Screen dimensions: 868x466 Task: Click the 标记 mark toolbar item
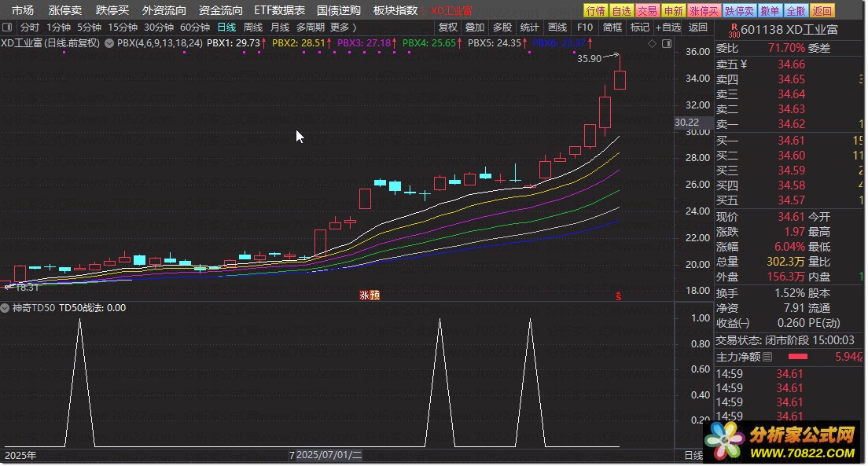click(x=639, y=28)
